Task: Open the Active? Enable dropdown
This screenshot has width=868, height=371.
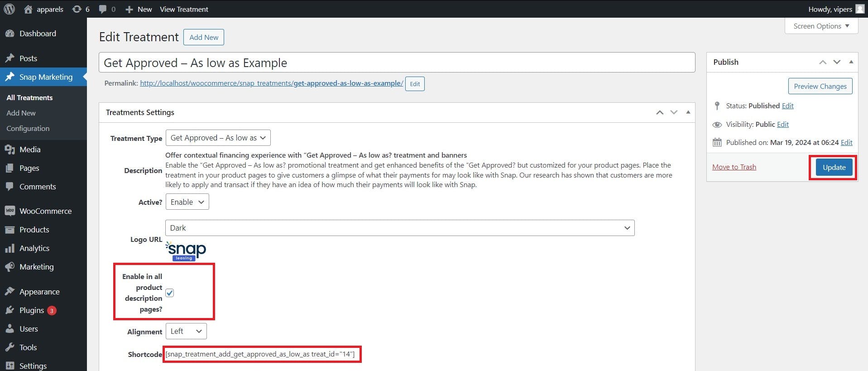Action: pos(187,202)
